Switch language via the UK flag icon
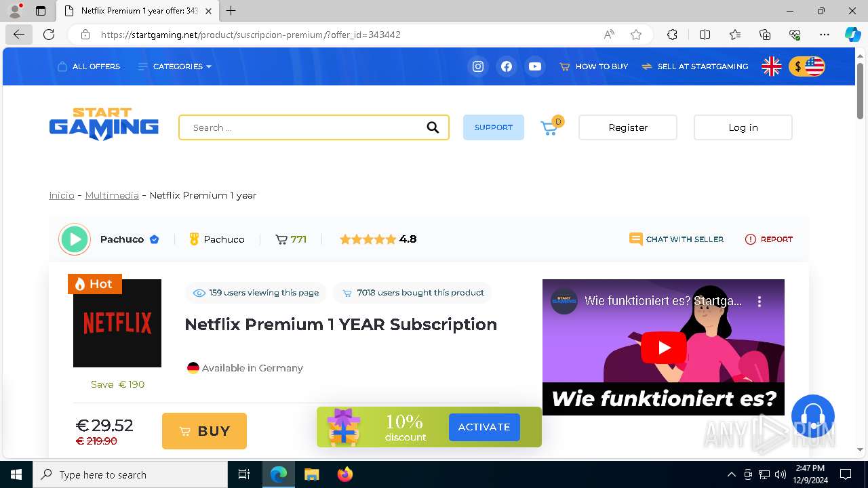 click(x=772, y=66)
